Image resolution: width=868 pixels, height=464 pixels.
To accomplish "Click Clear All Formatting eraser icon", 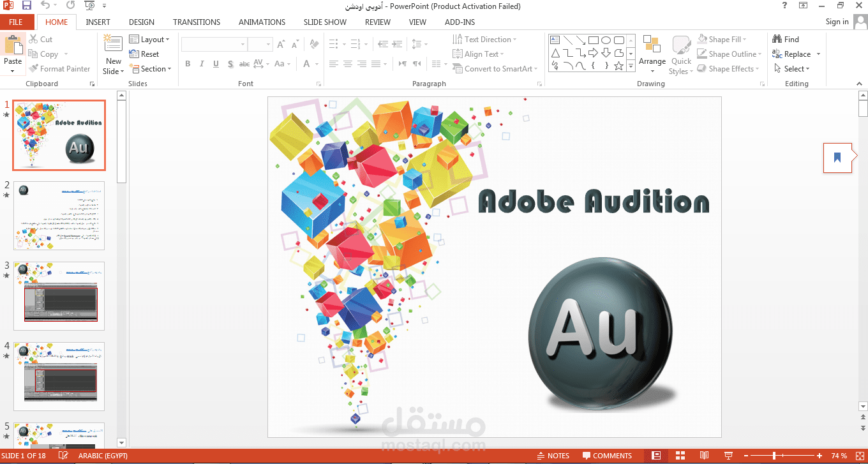I will 313,45.
